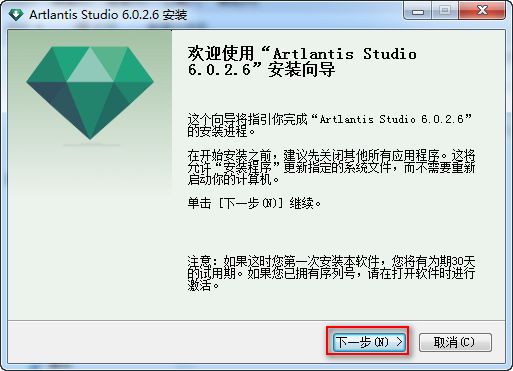The height and width of the screenshot is (371, 513).
Task: Click the faint shadow line under the diamond logo
Action: 91,145
